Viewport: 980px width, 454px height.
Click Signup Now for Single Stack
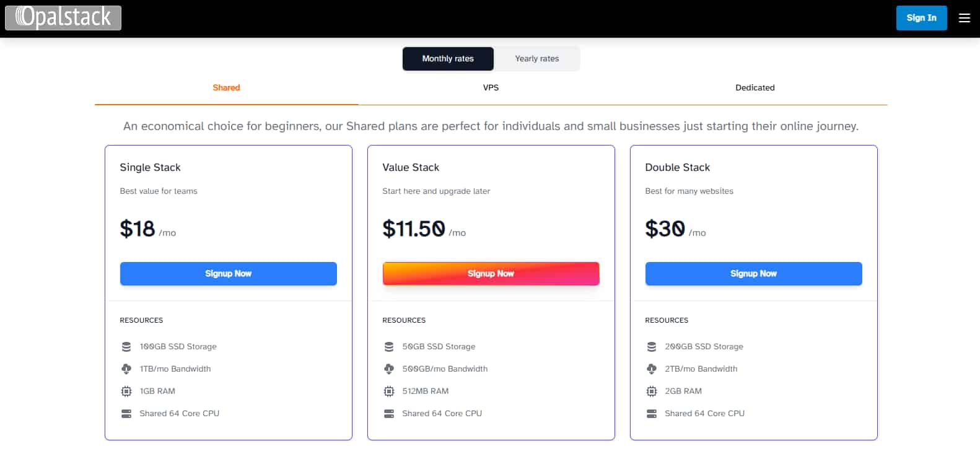(x=229, y=274)
